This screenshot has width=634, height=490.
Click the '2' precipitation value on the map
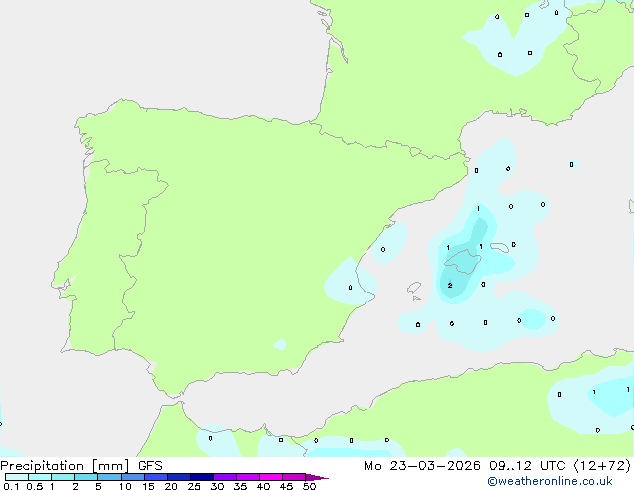coord(450,285)
